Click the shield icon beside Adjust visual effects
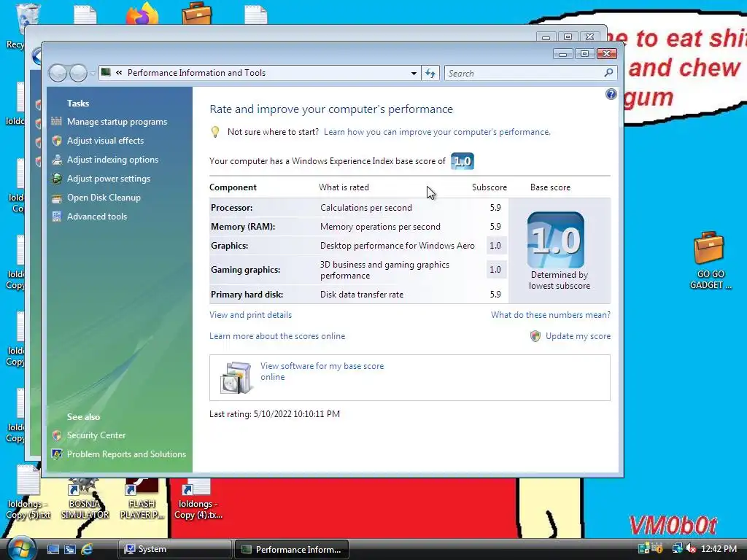The width and height of the screenshot is (747, 560). coord(57,141)
